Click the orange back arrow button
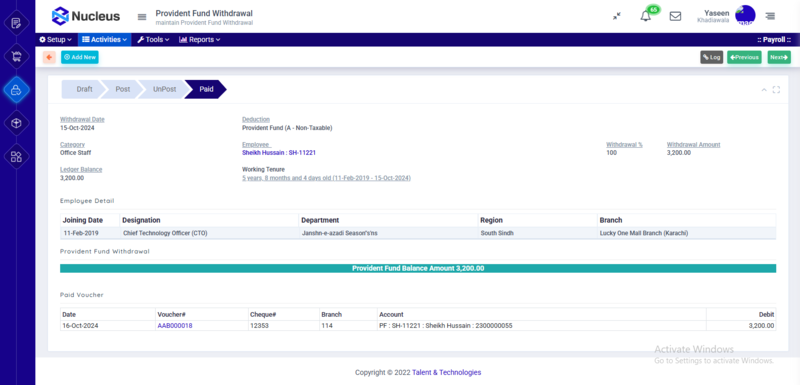Image resolution: width=800 pixels, height=385 pixels. pos(49,57)
